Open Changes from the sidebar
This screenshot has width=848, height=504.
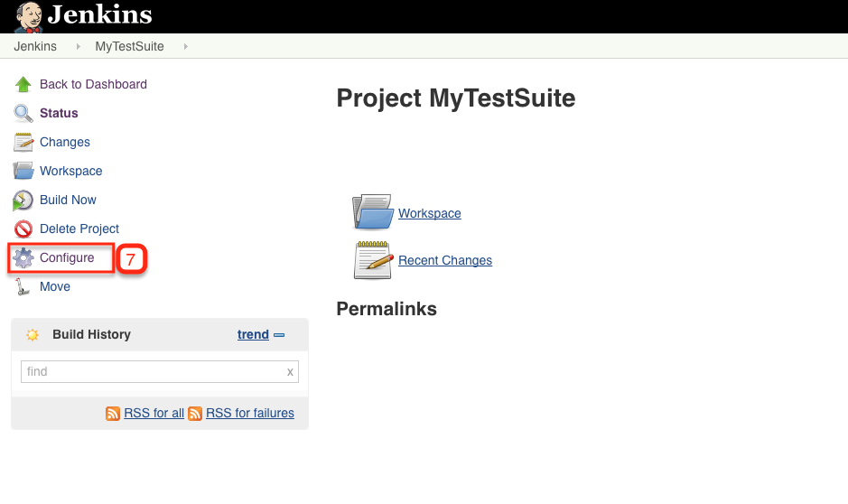point(65,142)
